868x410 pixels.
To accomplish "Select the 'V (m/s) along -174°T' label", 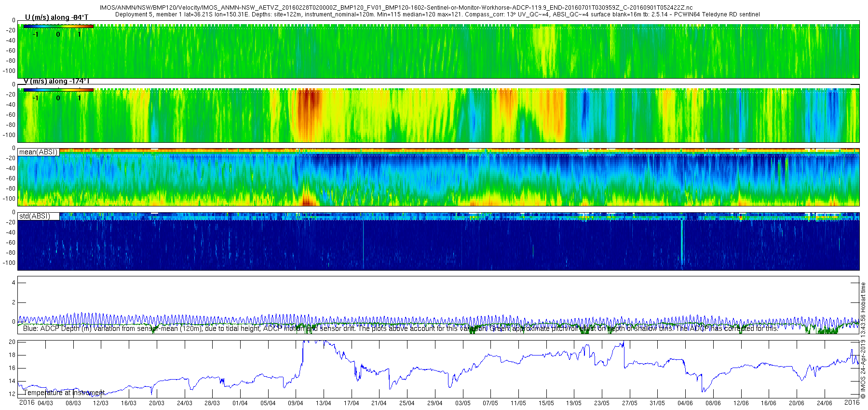I will [56, 81].
